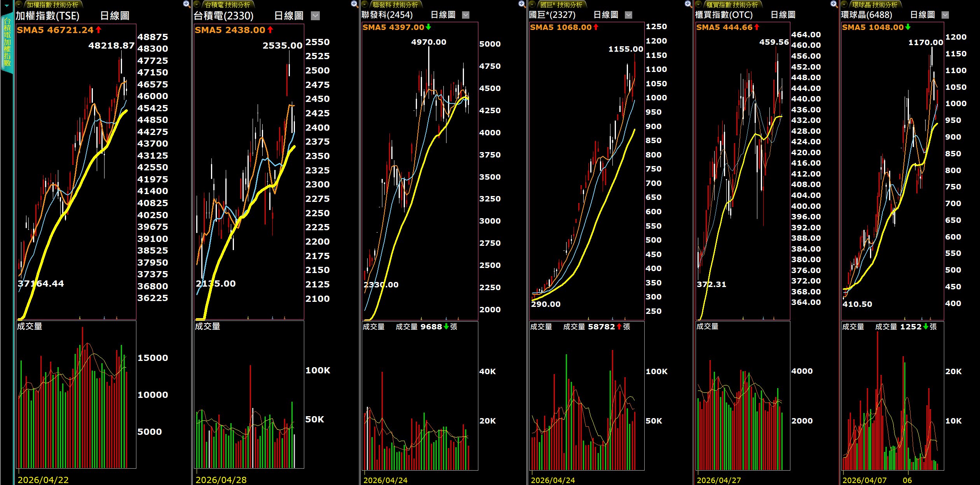Viewport: 980px width, 485px height.
Task: Open the round menu button beside 聯發科 技術分析 tab
Action: point(364,4)
